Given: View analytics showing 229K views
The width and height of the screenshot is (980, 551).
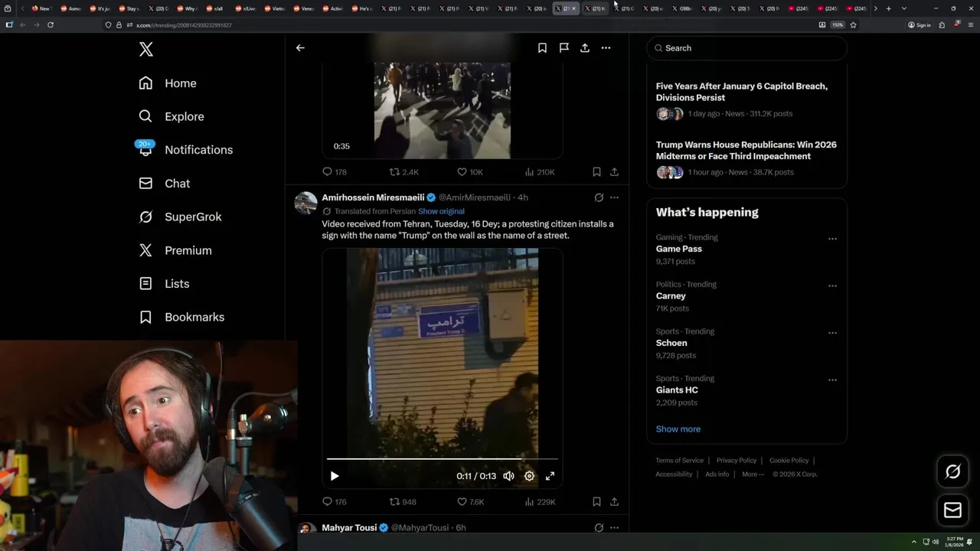Looking at the screenshot, I should point(540,502).
